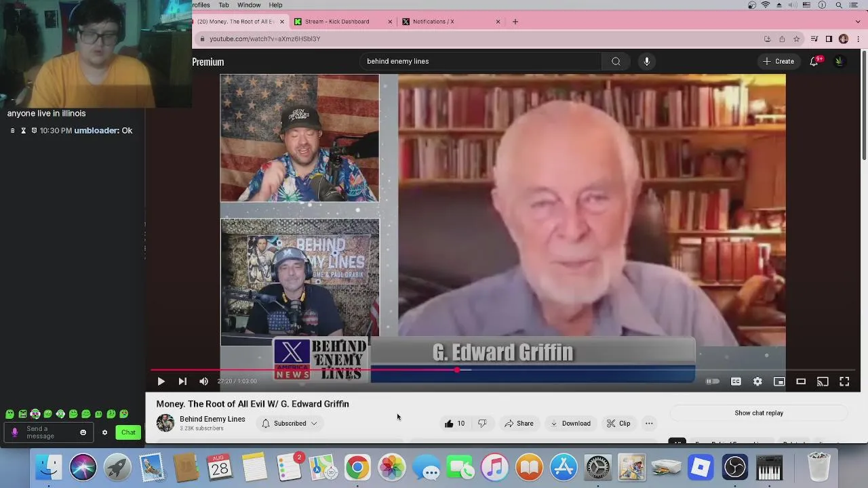Dislike the video
Screen dimensions: 868x488
click(x=482, y=424)
